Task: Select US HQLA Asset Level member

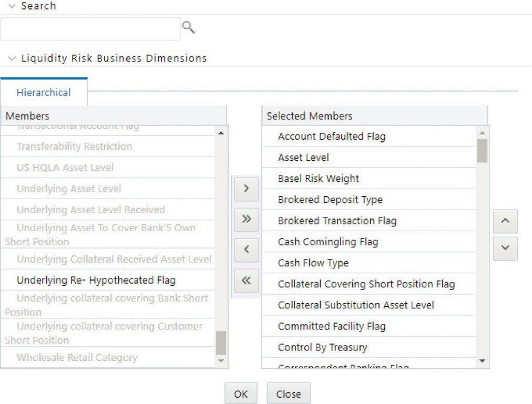Action: 108,168
